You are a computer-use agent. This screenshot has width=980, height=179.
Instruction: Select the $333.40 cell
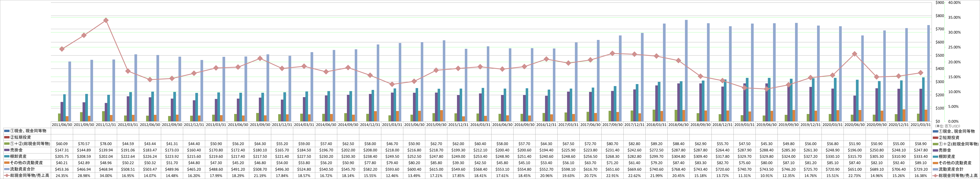coord(921,157)
